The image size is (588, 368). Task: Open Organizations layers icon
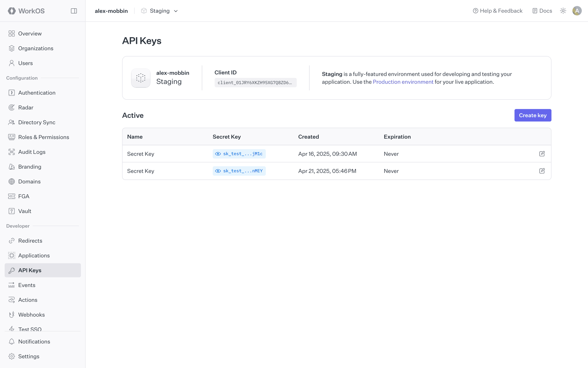(12, 48)
